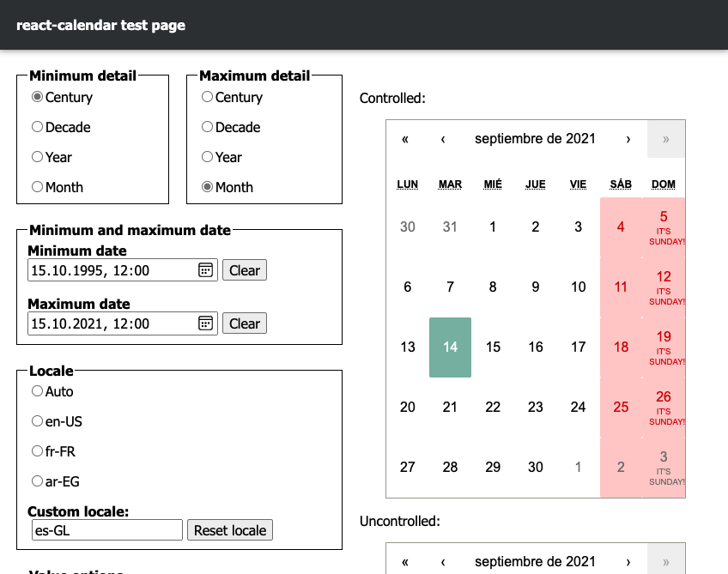This screenshot has height=574, width=728.
Task: Open the calendar picker for Minimum date
Action: 205,269
